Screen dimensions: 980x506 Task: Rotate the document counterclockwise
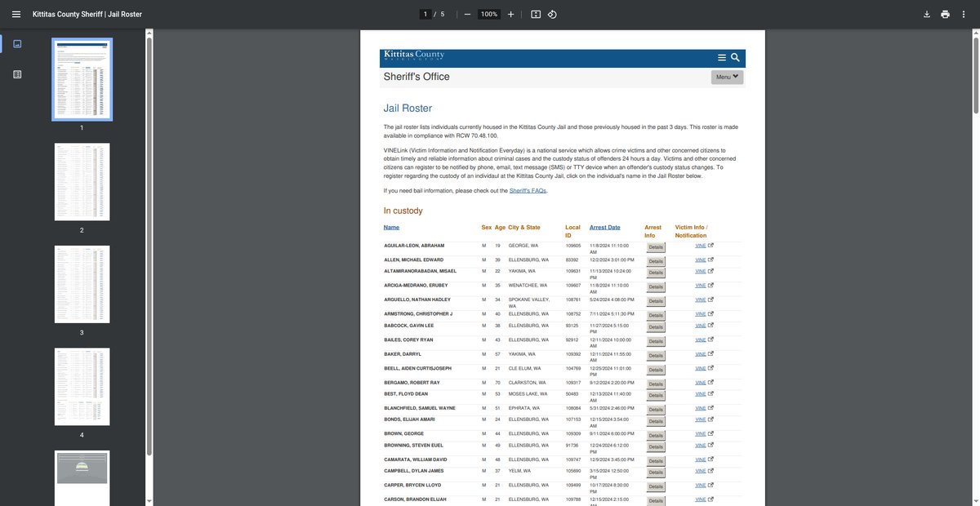552,14
